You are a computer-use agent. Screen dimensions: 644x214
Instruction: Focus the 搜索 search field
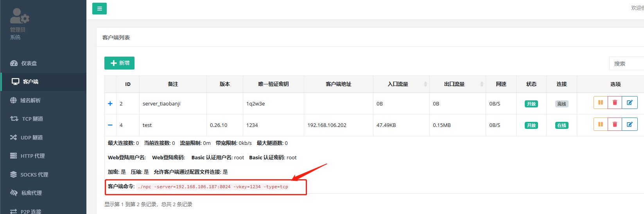click(626, 63)
